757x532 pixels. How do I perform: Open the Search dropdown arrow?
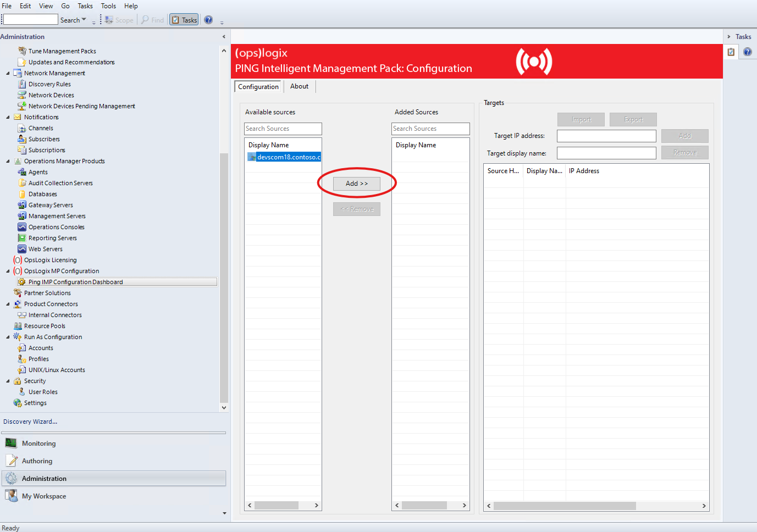coord(84,20)
